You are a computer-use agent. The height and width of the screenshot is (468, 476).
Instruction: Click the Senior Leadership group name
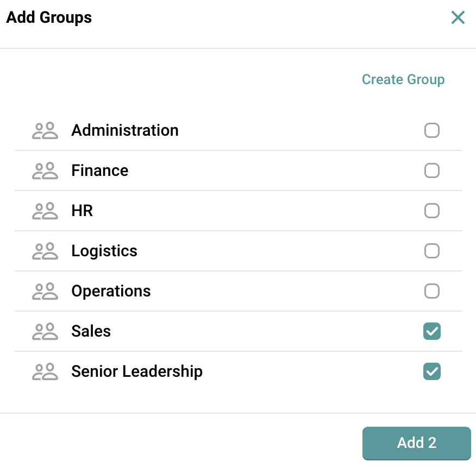coord(137,372)
